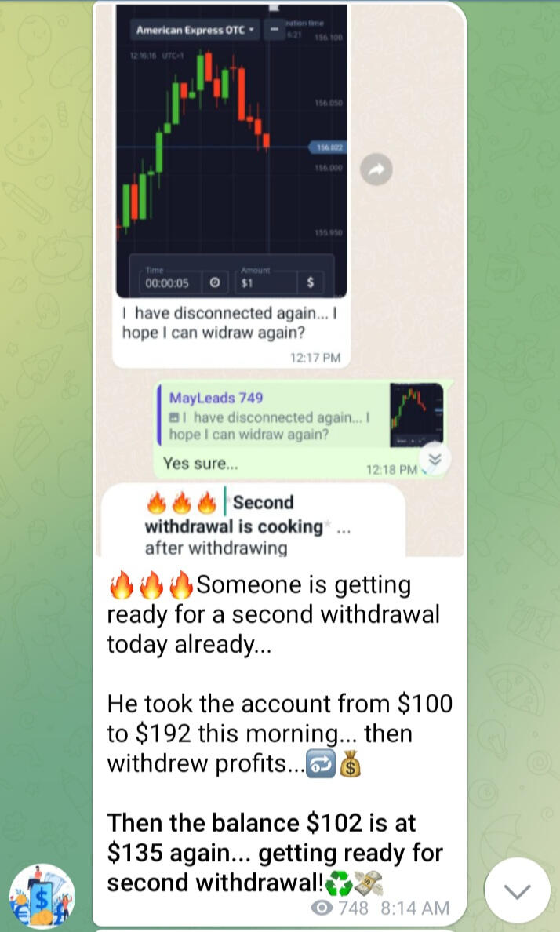The width and height of the screenshot is (560, 932).
Task: Tap the forward arrow beside the chart image
Action: [376, 170]
